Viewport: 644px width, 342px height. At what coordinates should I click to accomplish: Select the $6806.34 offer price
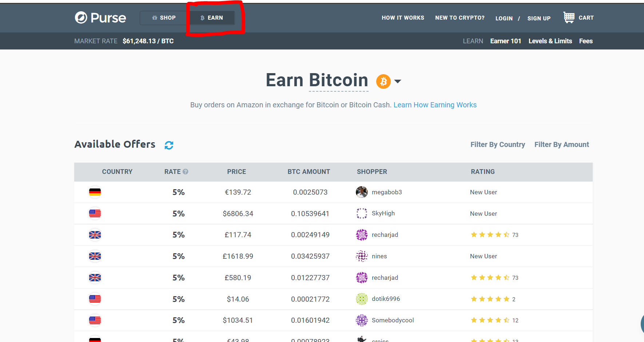[238, 214]
